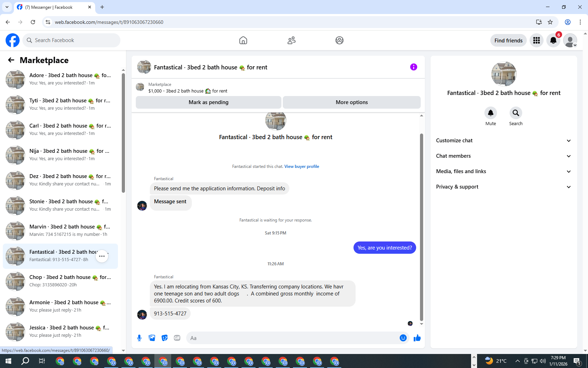Open the notifications bell
This screenshot has width=588, height=368.
point(553,40)
